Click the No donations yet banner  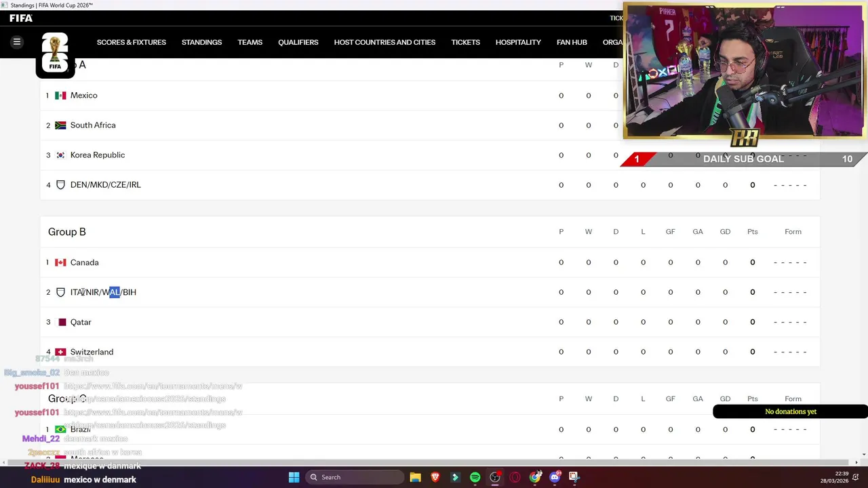point(790,411)
